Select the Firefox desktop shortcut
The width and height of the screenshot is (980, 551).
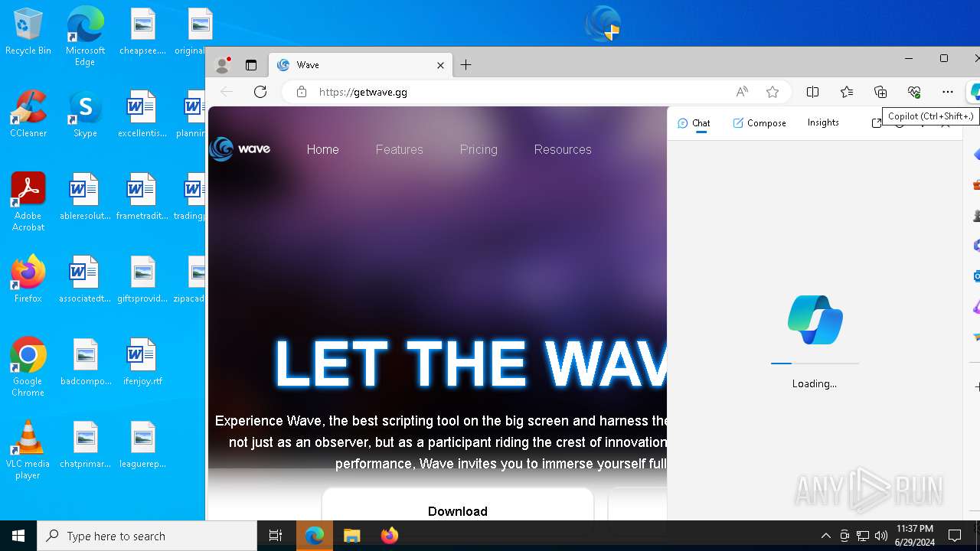tap(28, 280)
